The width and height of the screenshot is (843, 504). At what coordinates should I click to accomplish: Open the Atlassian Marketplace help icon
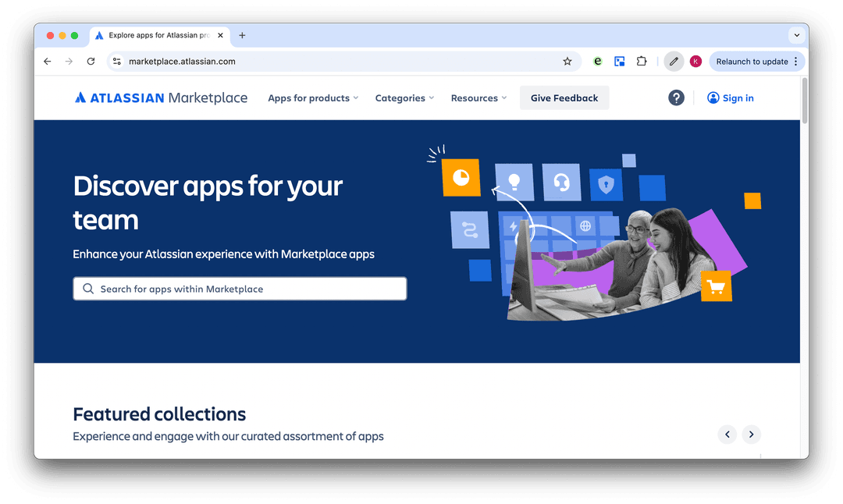pyautogui.click(x=676, y=98)
